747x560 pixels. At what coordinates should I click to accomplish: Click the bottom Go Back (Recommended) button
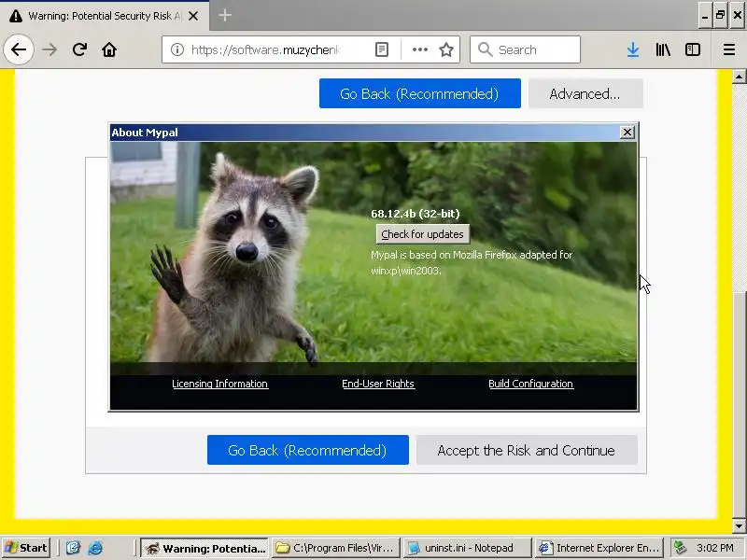(x=308, y=450)
